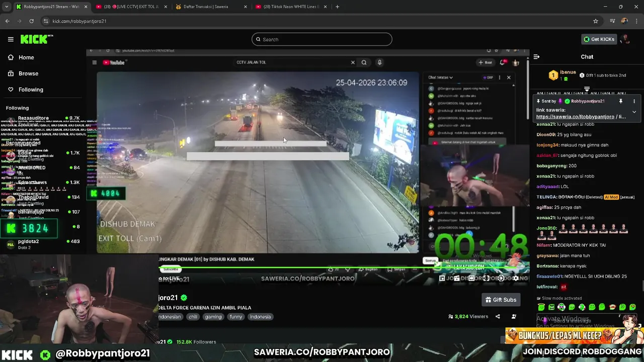Screen dimensions: 644x362
Task: Go back in Chrome
Action: tap(7, 21)
